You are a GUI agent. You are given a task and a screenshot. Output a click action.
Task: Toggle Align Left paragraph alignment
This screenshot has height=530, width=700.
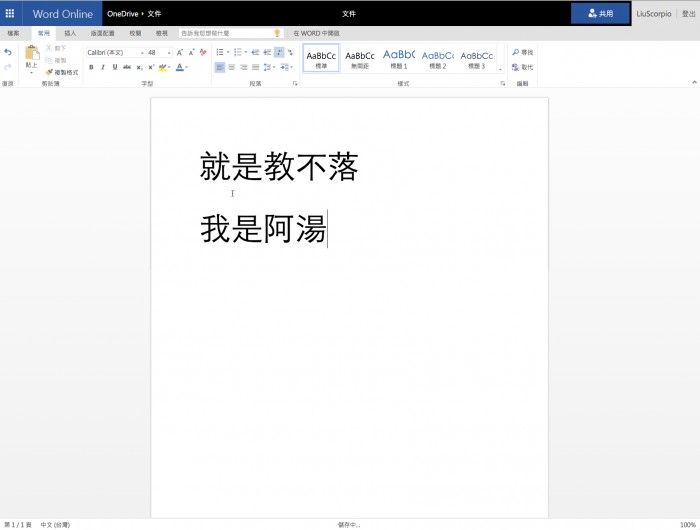coord(220,67)
